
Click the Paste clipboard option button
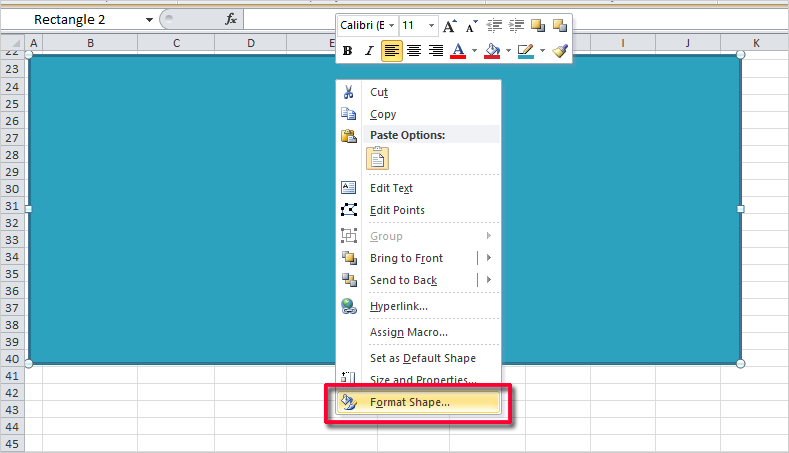[x=377, y=159]
